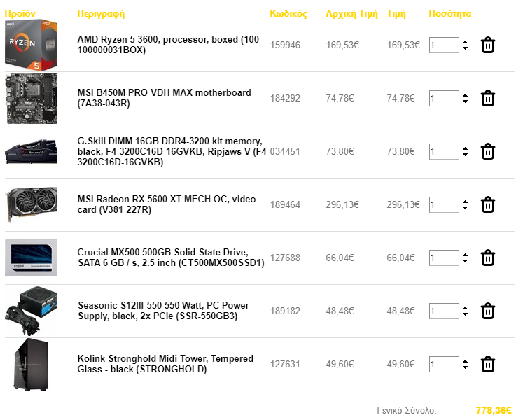Focus quantity field for G.Skill memory
Image resolution: width=516 pixels, height=420 pixels.
point(444,152)
